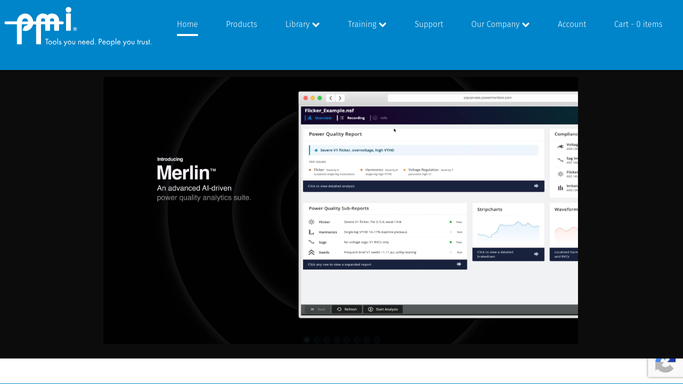Open the Stripcharts chart thumbnail
This screenshot has height=384, width=683.
508,232
